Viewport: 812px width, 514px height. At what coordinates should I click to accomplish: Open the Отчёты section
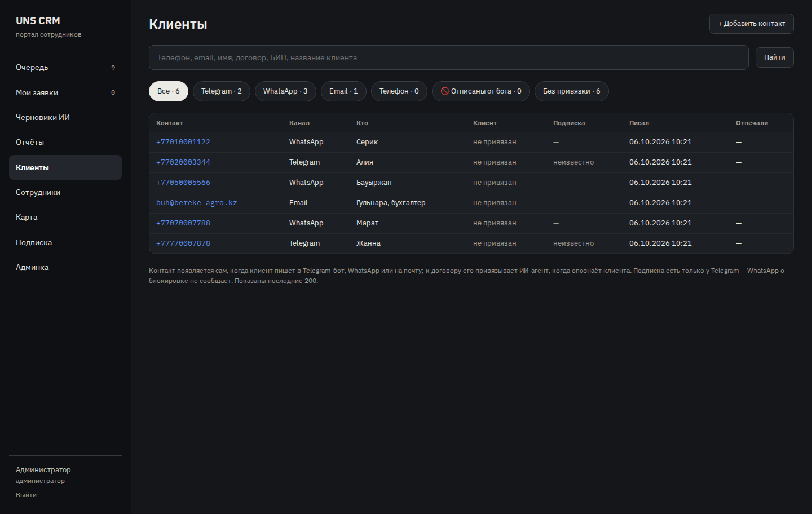tap(65, 142)
